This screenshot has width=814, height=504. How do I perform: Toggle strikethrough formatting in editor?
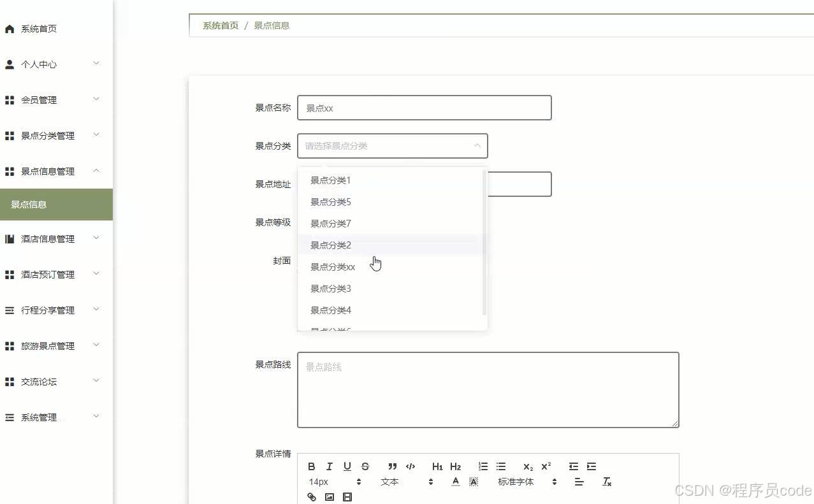365,466
